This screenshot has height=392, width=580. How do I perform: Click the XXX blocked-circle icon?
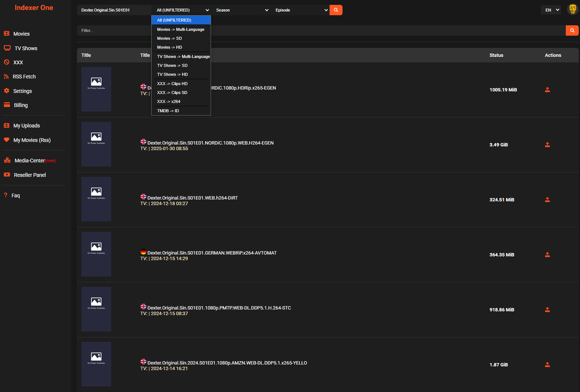click(7, 62)
